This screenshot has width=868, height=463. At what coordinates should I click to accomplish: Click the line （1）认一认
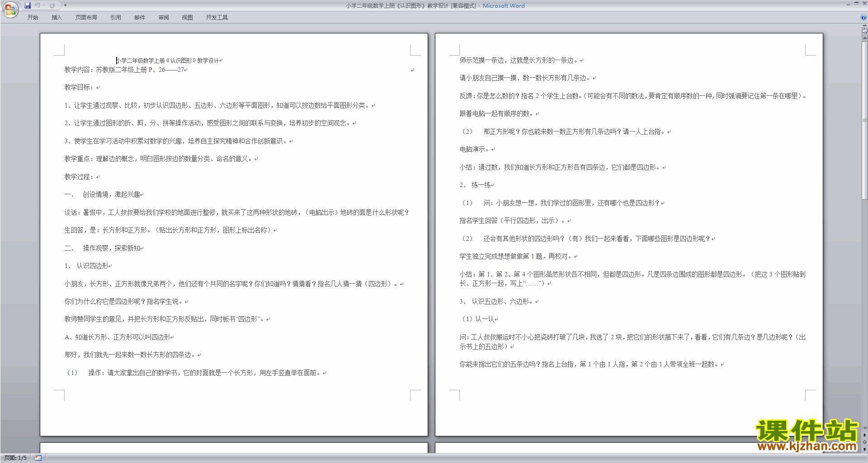coord(477,319)
